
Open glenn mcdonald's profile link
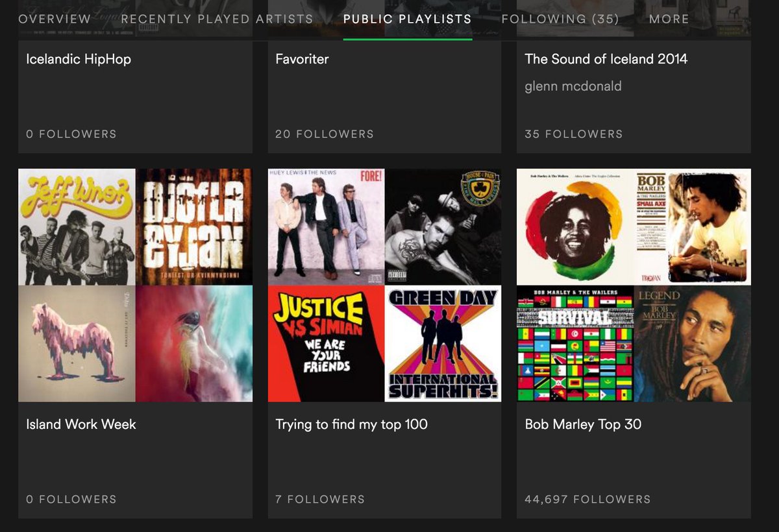pyautogui.click(x=573, y=86)
